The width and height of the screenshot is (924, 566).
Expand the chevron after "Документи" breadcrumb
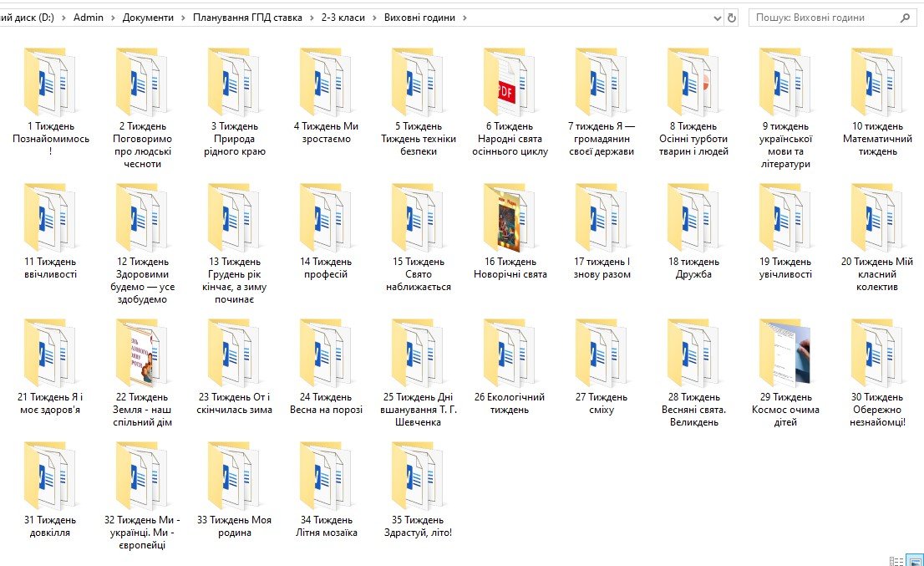coord(184,18)
